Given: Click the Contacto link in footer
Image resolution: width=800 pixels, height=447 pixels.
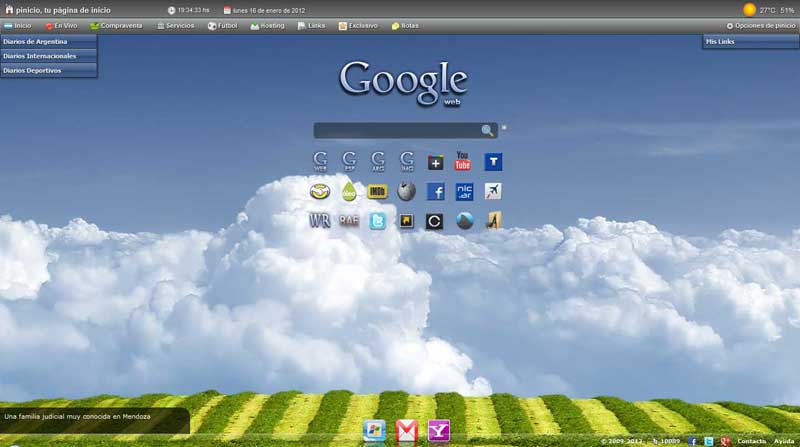Looking at the screenshot, I should tap(751, 441).
